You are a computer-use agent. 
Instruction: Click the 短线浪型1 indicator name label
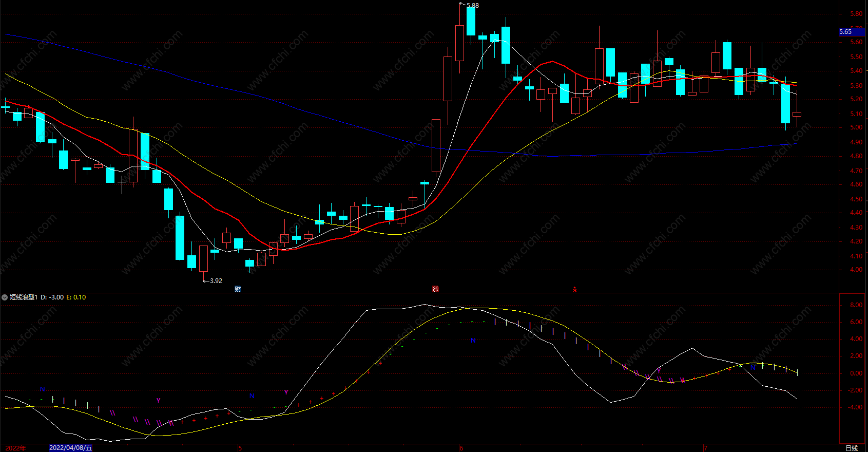tap(24, 297)
